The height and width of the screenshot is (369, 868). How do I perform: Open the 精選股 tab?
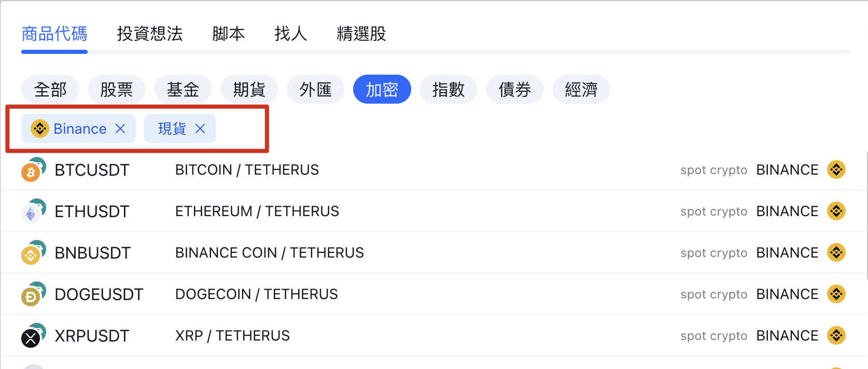361,34
